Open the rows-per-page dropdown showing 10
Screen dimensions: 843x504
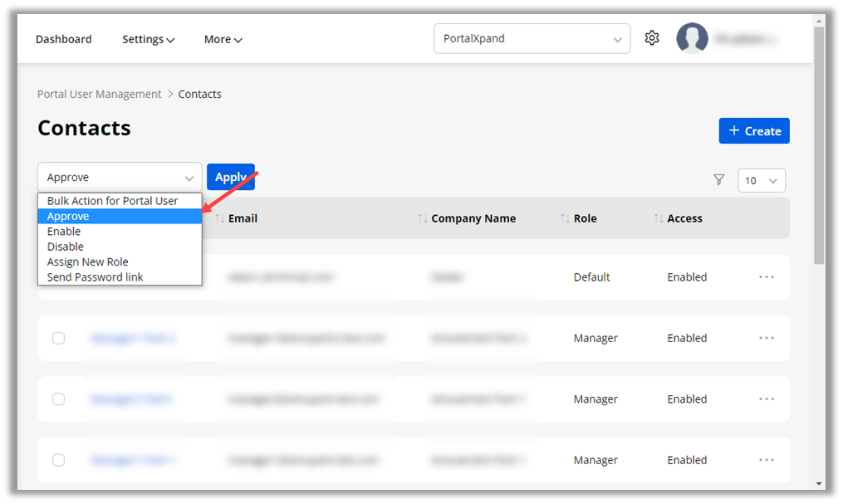(x=762, y=180)
